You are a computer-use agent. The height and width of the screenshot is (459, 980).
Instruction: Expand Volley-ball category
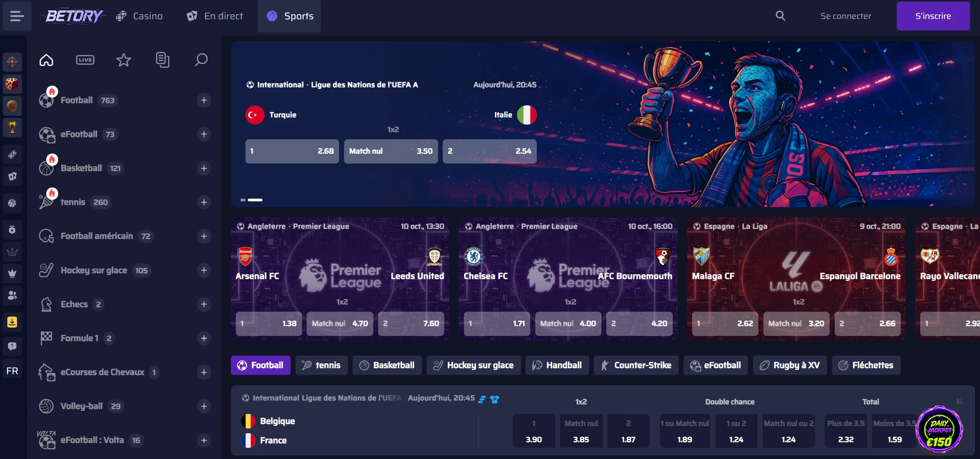204,406
